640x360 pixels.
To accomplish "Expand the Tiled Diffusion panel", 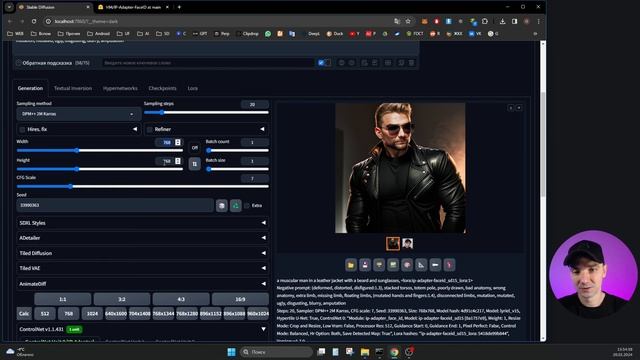I will (x=142, y=253).
